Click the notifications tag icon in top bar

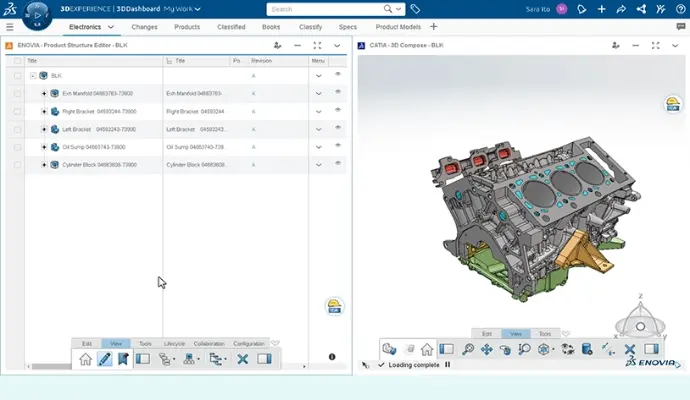581,9
